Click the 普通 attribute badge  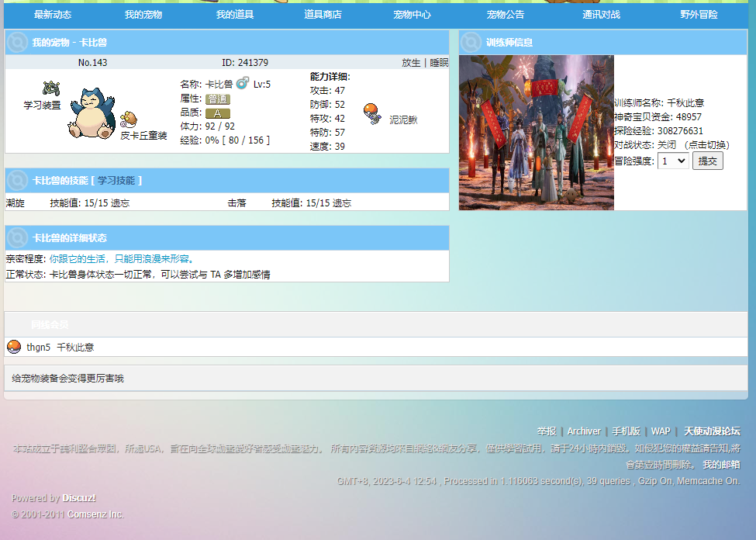point(217,99)
